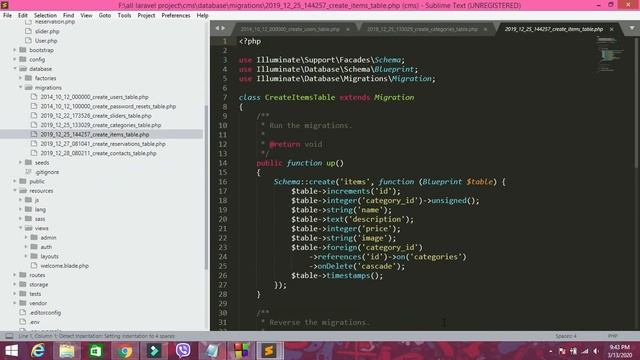
Task: Expand the routes folder
Action: tap(15, 275)
